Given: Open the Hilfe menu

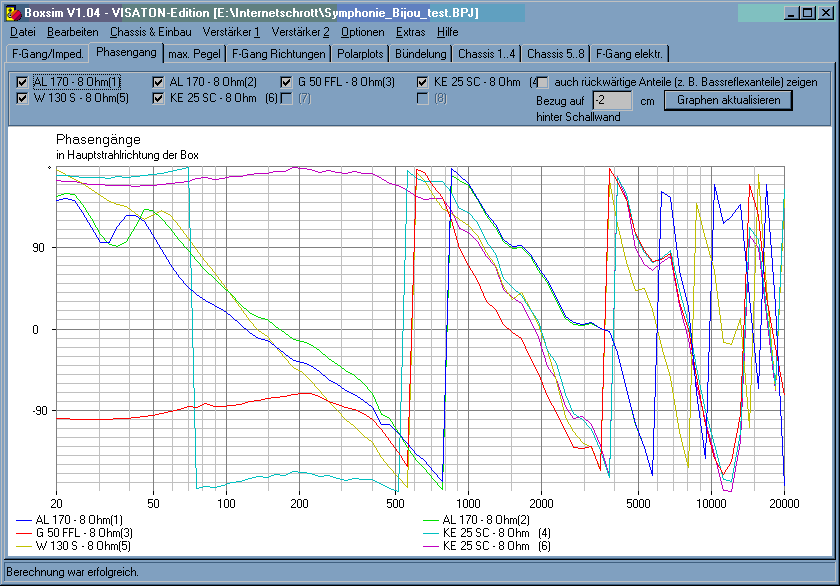Looking at the screenshot, I should 448,32.
